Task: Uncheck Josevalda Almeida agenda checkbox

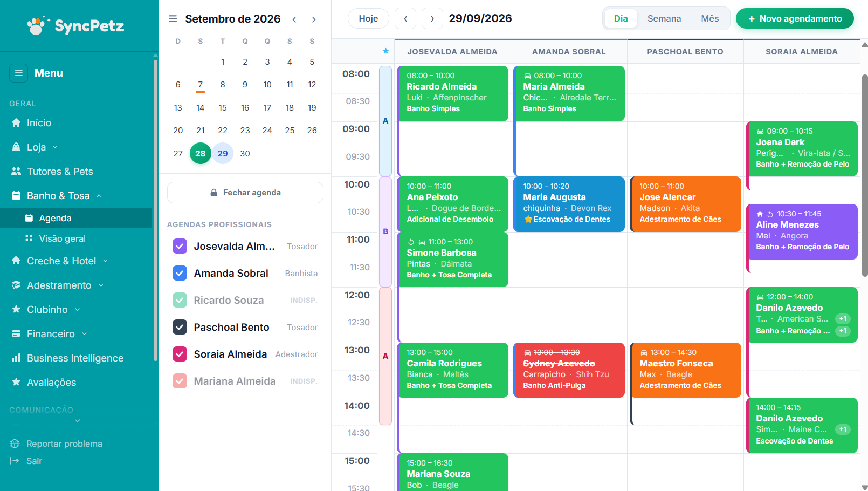Action: [x=180, y=246]
